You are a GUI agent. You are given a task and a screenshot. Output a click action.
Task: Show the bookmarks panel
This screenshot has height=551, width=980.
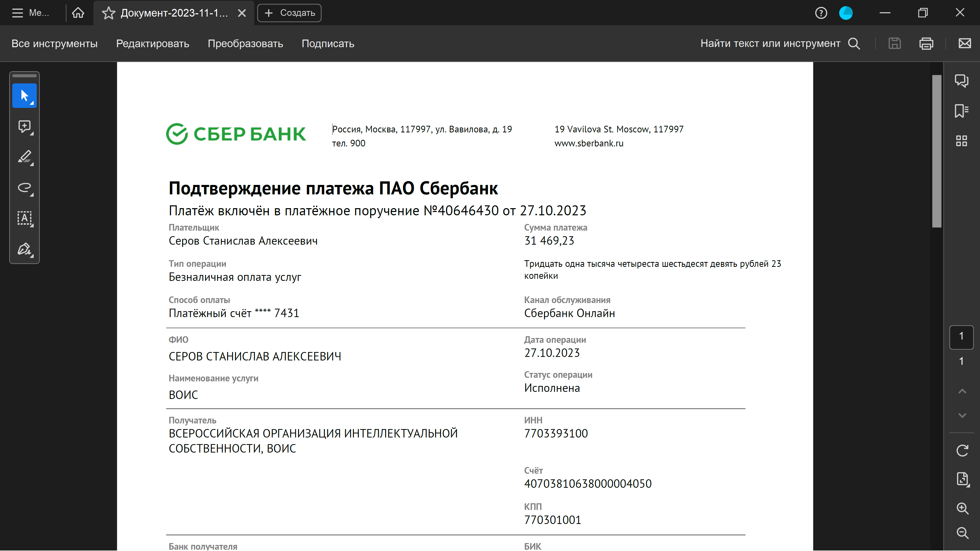[x=961, y=111]
